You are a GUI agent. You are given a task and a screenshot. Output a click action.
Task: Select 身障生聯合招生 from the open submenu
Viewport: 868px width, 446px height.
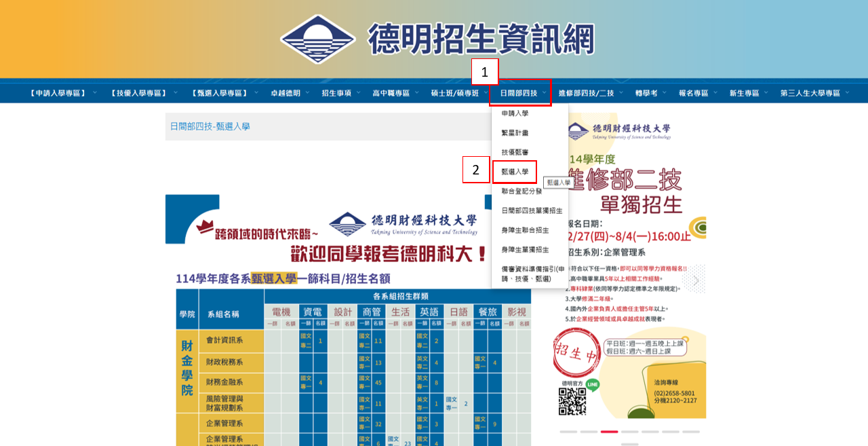point(526,230)
